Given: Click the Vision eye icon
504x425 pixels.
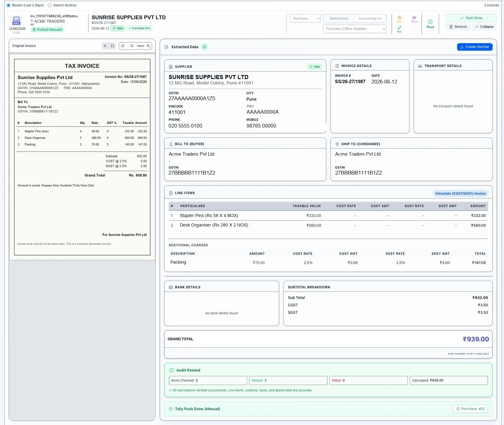Looking at the screenshot, I should 414,18.
